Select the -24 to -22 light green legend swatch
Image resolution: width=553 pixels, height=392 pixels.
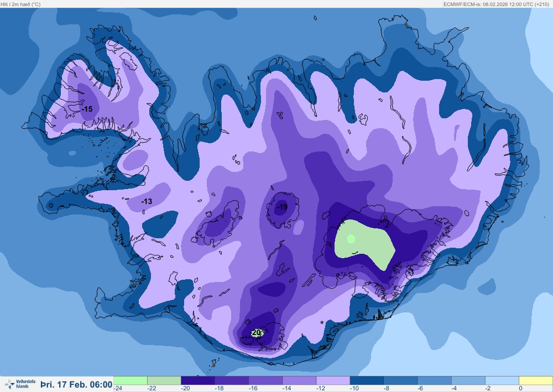click(130, 381)
